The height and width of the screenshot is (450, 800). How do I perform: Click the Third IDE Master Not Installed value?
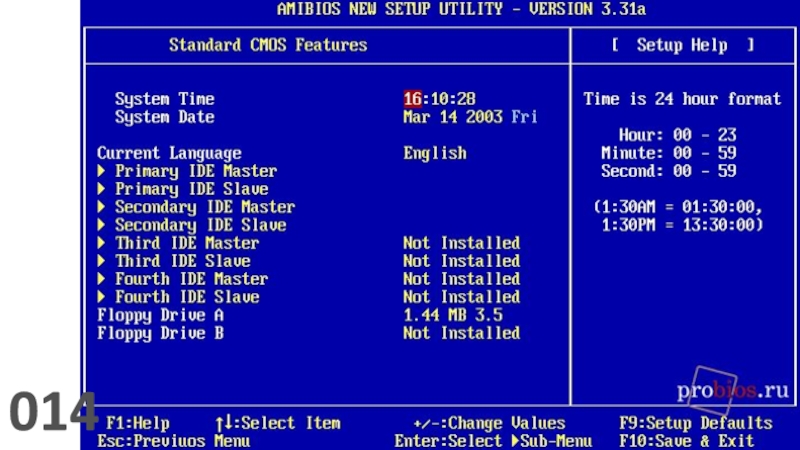462,243
